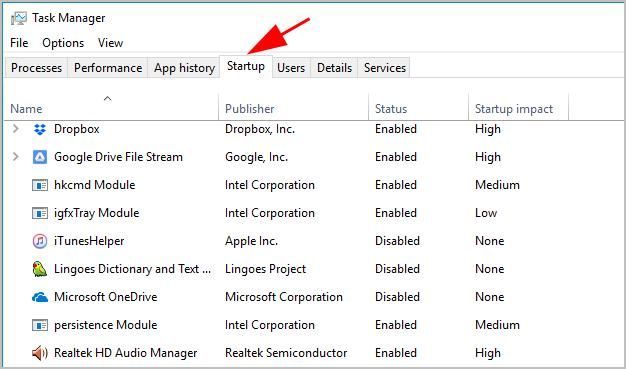The width and height of the screenshot is (626, 369).
Task: Expand the Dropbox startup entry
Action: pos(16,129)
